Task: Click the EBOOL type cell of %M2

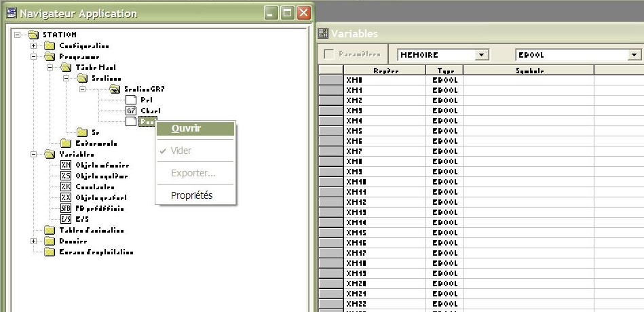Action: click(x=444, y=100)
